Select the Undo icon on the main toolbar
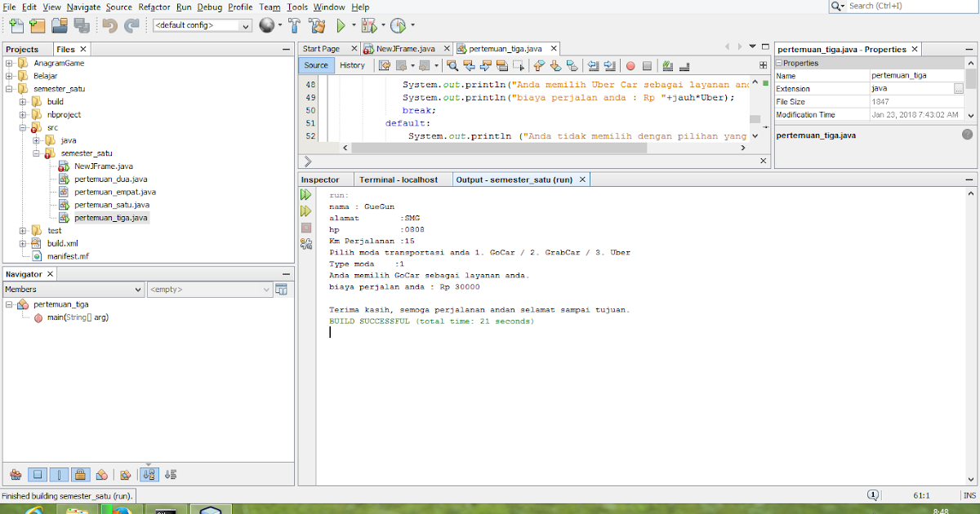980x514 pixels. [x=110, y=25]
